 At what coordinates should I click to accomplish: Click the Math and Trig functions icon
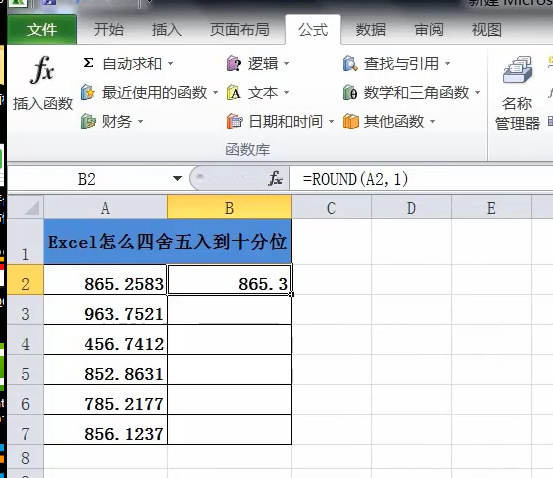click(350, 92)
